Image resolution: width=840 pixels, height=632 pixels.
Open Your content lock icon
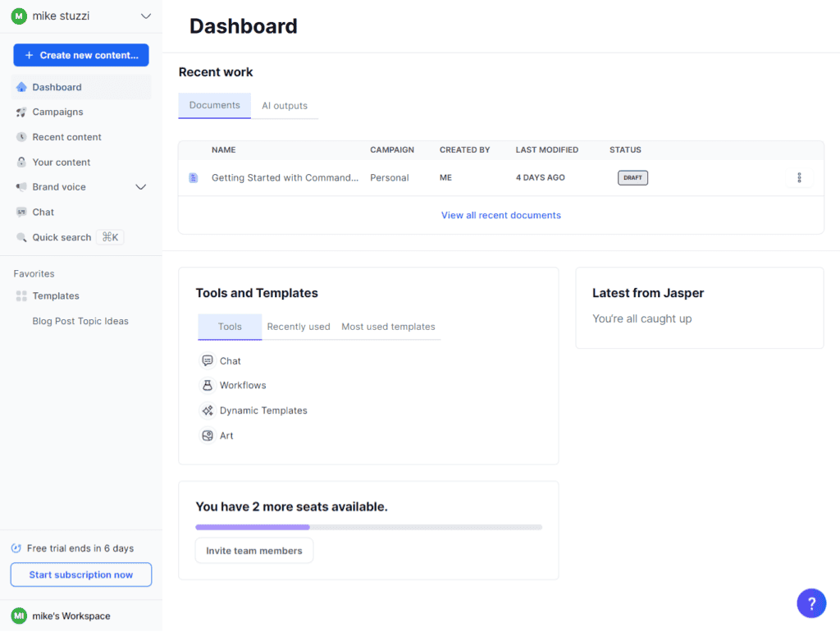(x=21, y=163)
